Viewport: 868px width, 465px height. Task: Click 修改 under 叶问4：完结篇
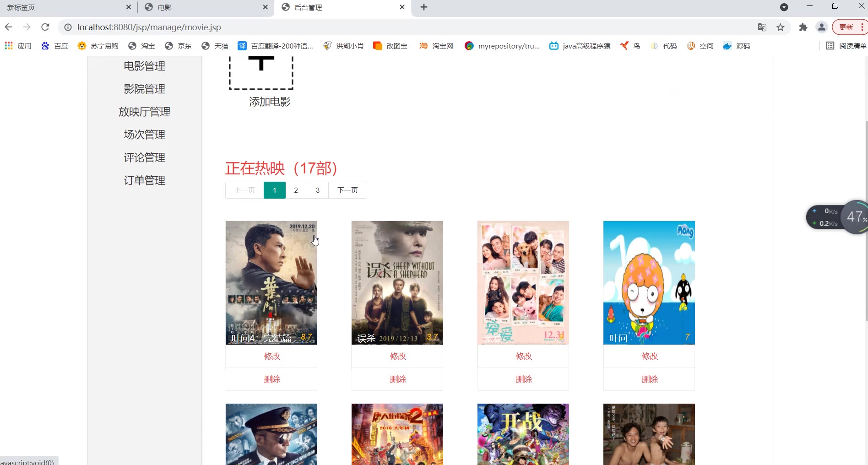[271, 356]
